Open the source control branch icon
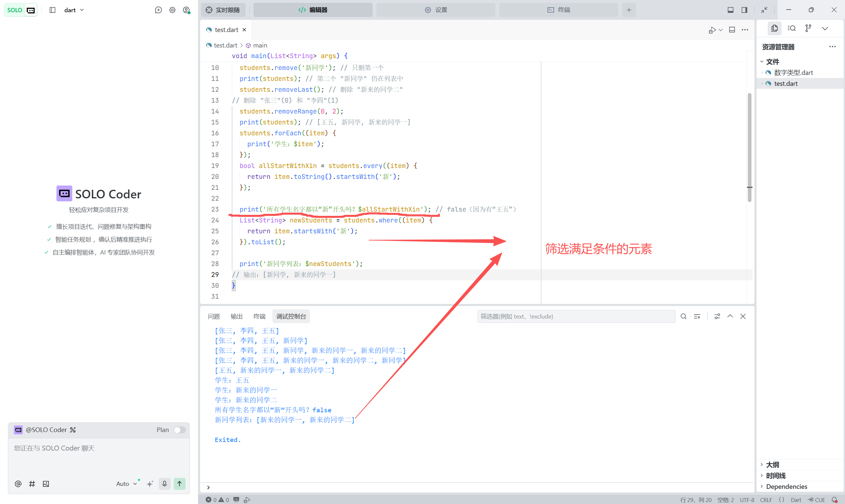 pyautogui.click(x=808, y=28)
